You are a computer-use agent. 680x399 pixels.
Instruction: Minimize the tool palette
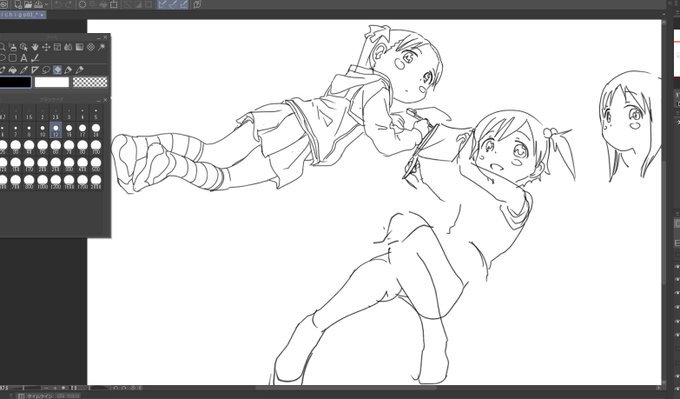[99, 38]
